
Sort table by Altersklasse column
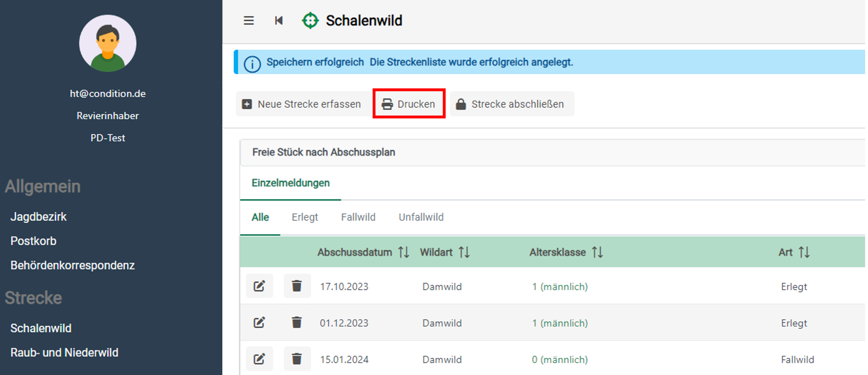[x=597, y=252]
